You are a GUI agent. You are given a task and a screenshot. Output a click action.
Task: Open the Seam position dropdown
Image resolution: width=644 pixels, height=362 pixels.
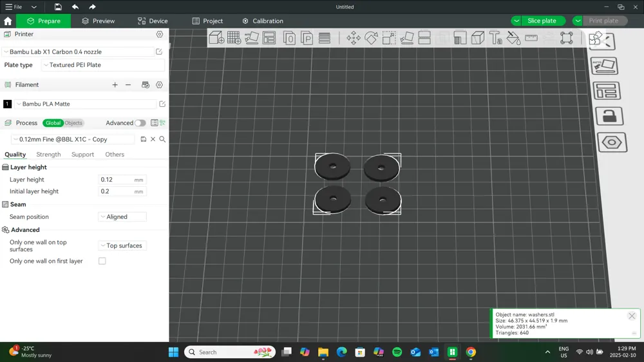point(122,216)
